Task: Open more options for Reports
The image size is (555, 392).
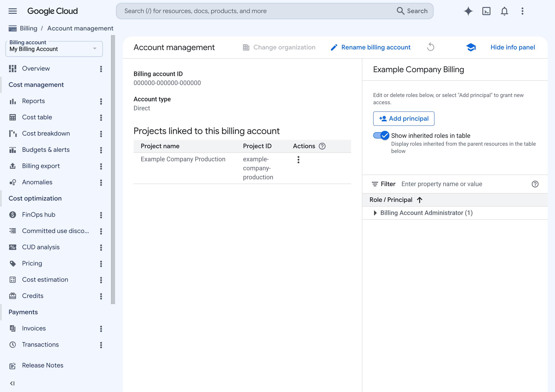Action: [x=101, y=101]
